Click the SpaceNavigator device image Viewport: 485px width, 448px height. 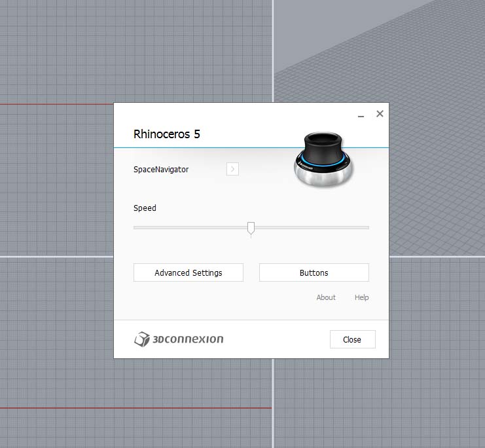click(x=323, y=159)
